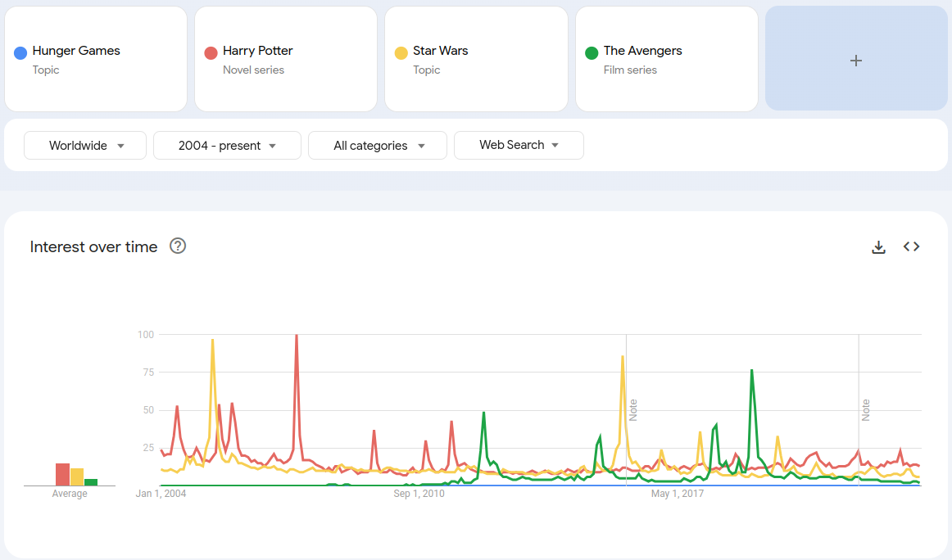Image resolution: width=952 pixels, height=560 pixels.
Task: Click the Topic subtitle under Star Wars
Action: coord(426,70)
